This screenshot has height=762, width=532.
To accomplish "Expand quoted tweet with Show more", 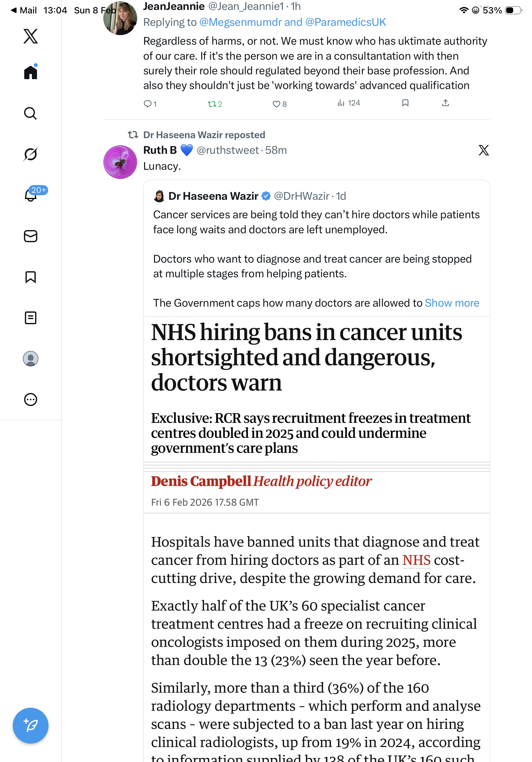I will 452,303.
